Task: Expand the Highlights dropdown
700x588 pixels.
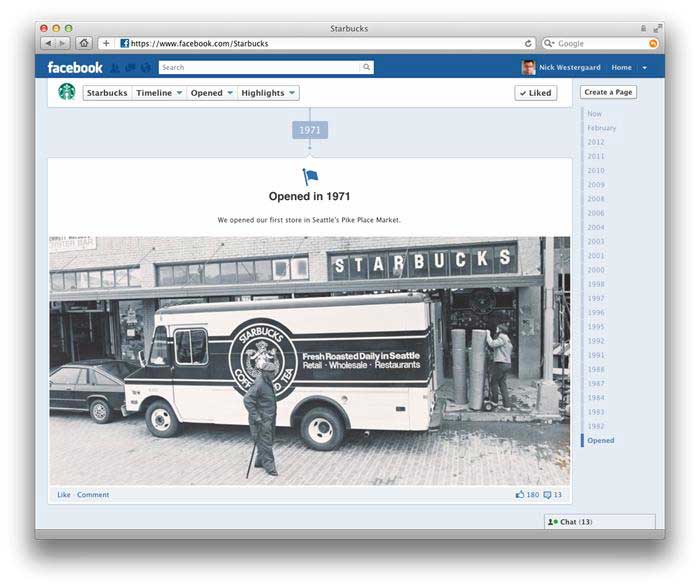Action: coord(268,93)
